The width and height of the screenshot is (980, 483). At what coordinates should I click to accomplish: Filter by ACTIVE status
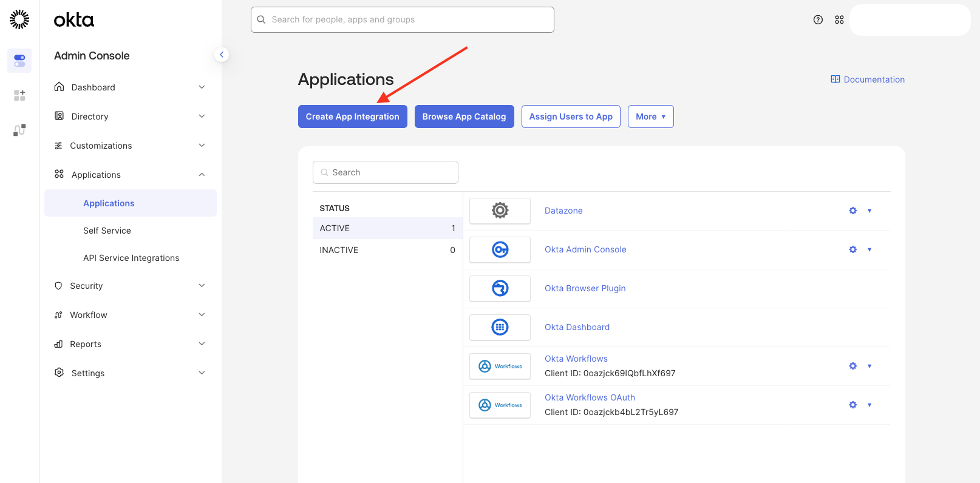(387, 228)
